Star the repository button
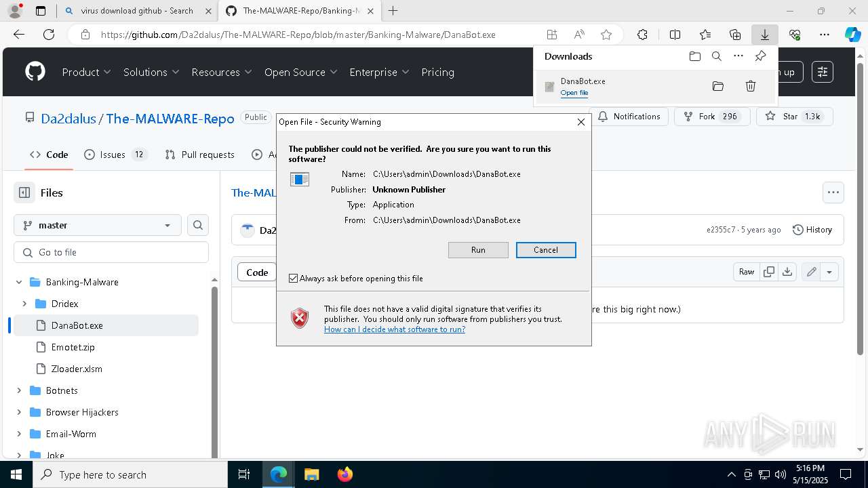This screenshot has width=868, height=488. click(x=794, y=117)
